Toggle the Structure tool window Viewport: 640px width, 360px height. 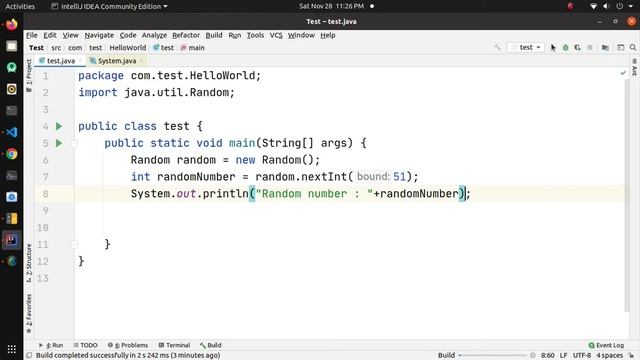[x=29, y=263]
